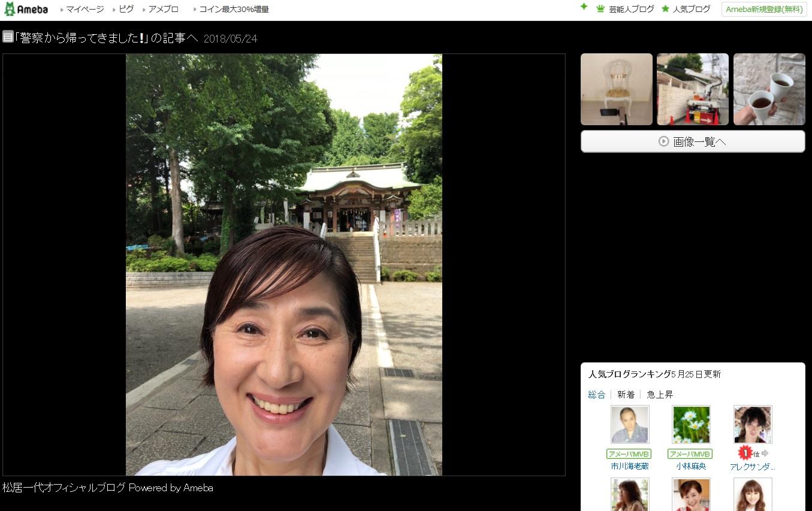Open the マイページ menu item
This screenshot has width=812, height=511.
84,9
